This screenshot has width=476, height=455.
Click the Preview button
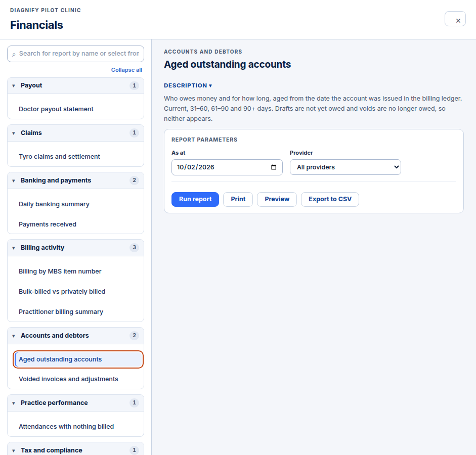pyautogui.click(x=277, y=199)
